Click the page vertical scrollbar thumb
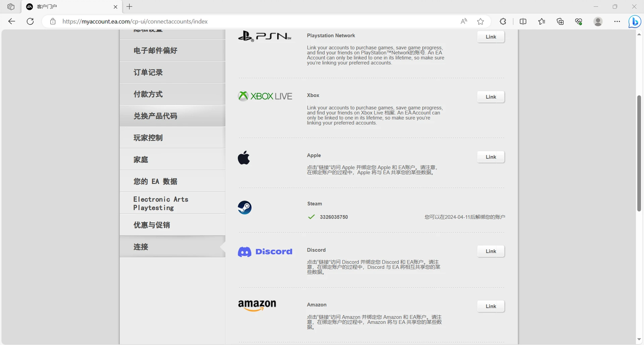The height and width of the screenshot is (345, 644). click(x=639, y=154)
